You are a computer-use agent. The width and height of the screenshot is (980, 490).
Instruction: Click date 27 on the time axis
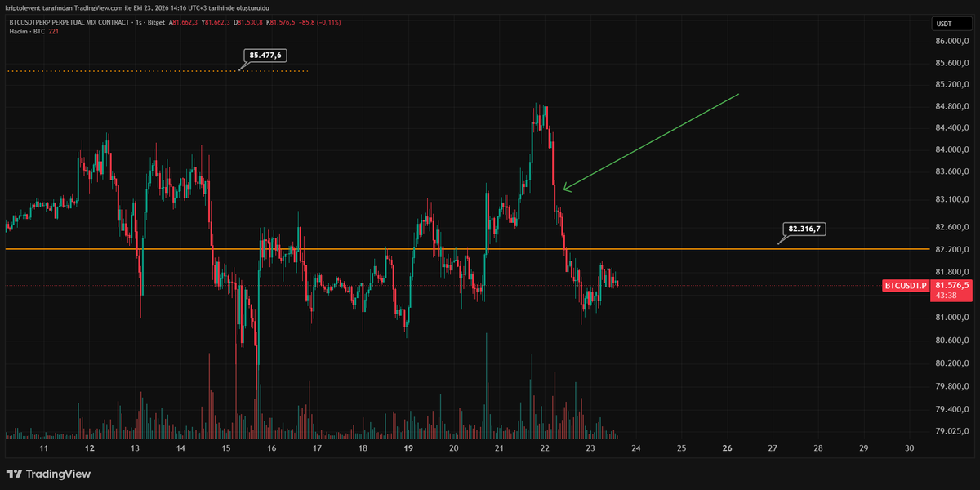[x=773, y=448]
